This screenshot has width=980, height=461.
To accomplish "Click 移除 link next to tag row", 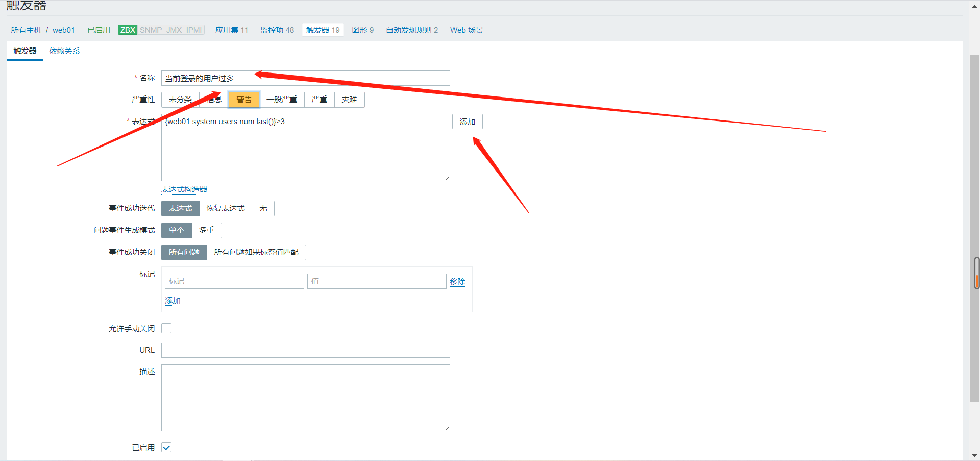I will click(457, 281).
